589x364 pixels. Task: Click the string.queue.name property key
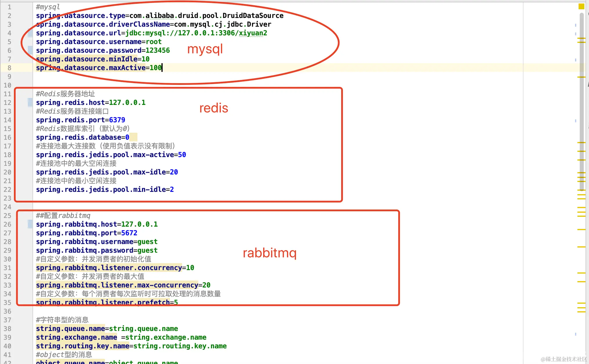[70, 329]
